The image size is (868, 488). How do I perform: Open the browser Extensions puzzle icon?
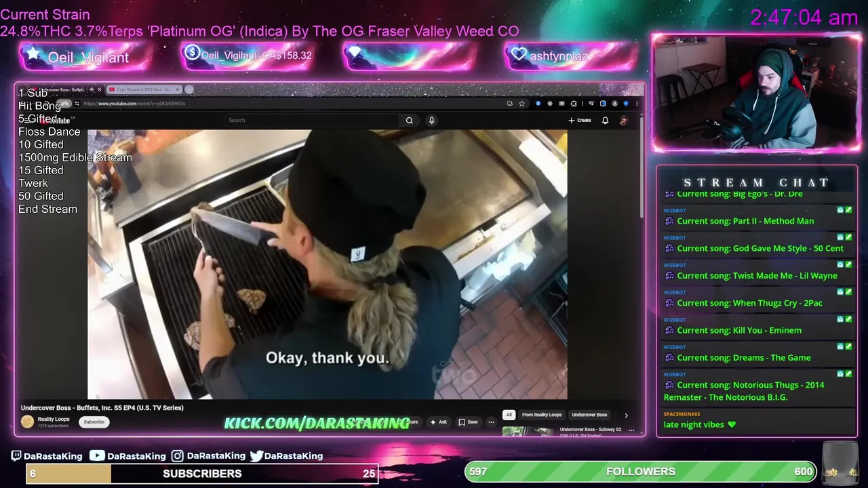[x=574, y=104]
